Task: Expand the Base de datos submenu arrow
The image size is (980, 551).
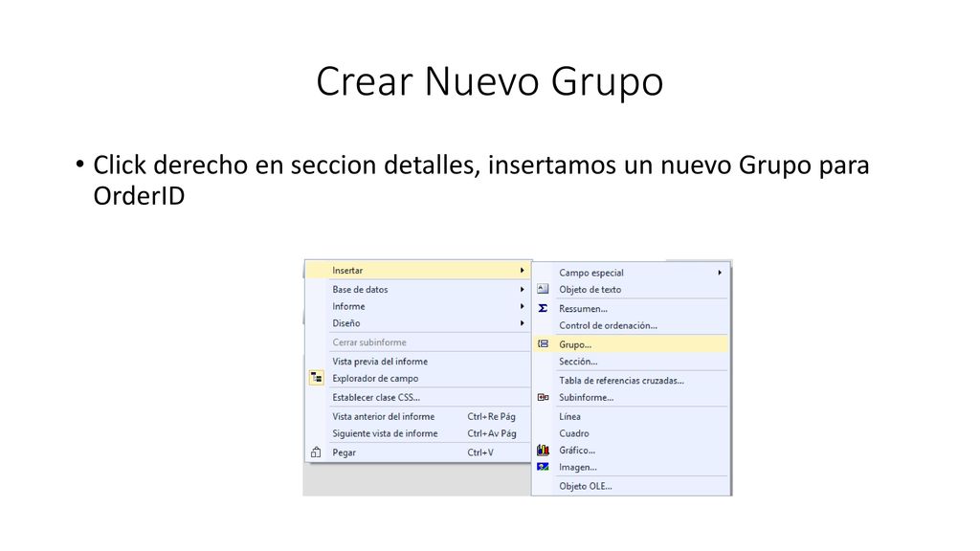Action: [522, 289]
